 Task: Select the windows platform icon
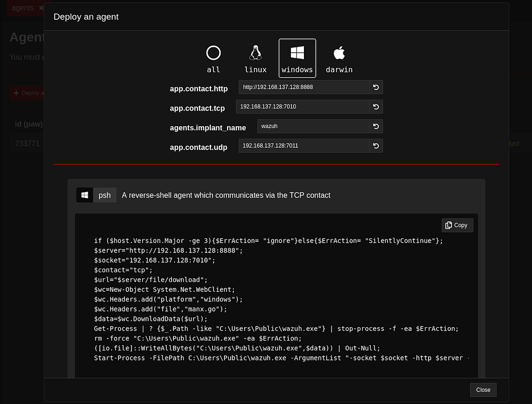pyautogui.click(x=297, y=53)
